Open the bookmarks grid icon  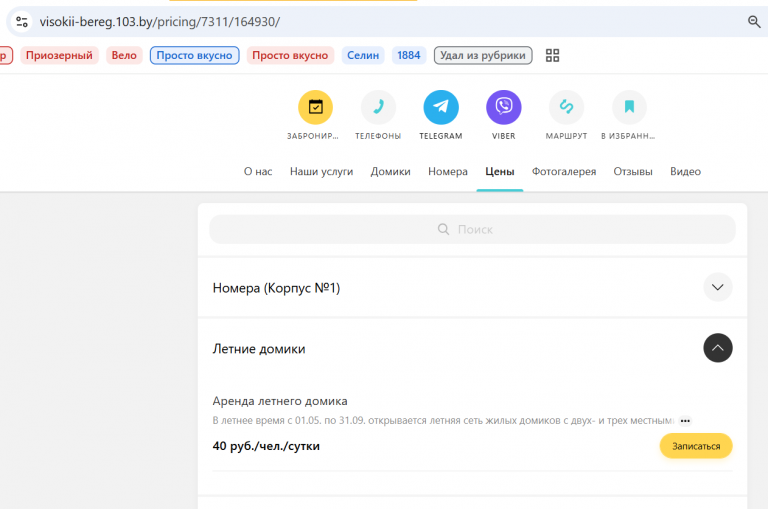coord(552,55)
